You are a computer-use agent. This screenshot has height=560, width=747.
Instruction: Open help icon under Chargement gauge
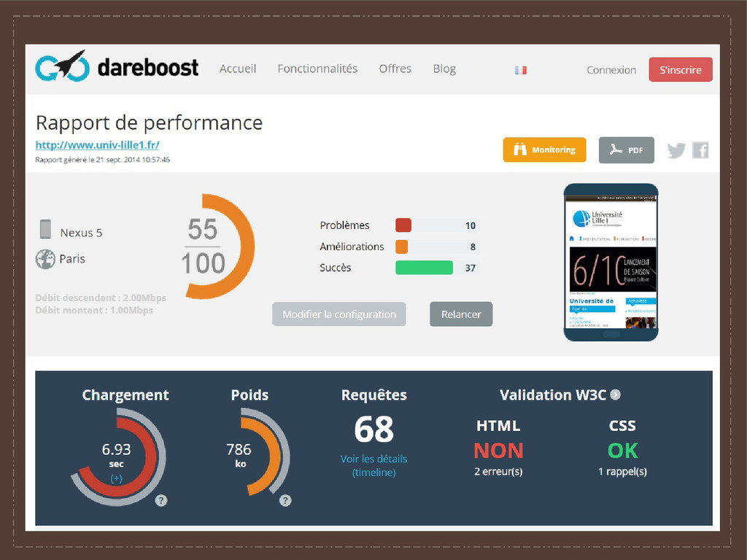tap(161, 500)
